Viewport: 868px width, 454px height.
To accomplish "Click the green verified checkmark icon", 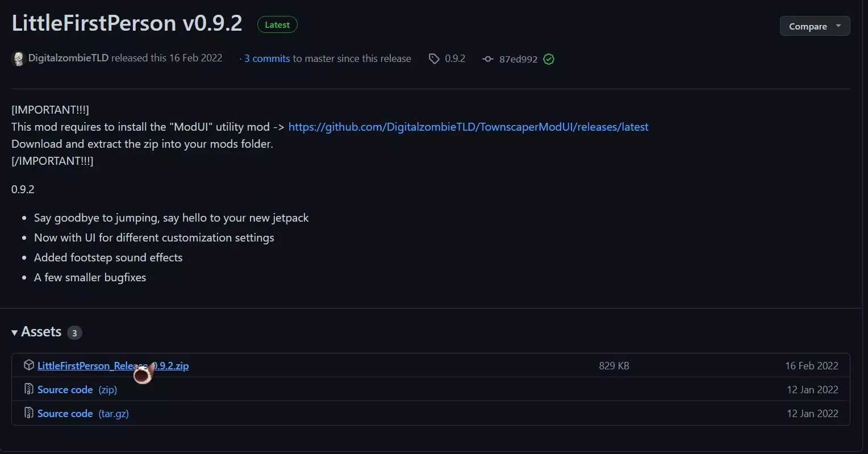I will click(549, 59).
